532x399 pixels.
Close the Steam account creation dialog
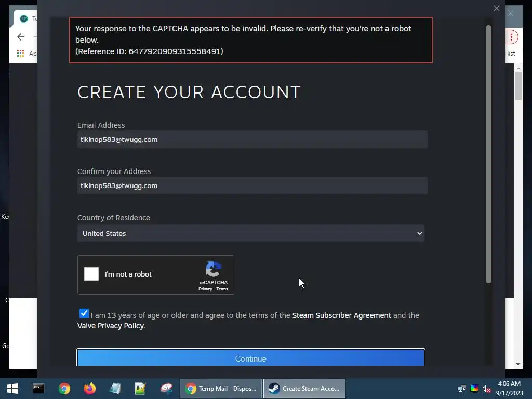click(x=496, y=8)
